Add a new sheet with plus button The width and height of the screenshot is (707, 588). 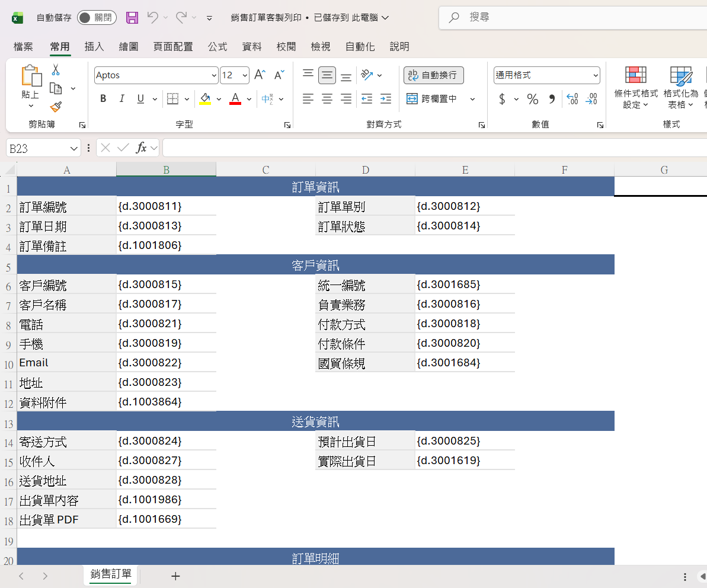[175, 576]
